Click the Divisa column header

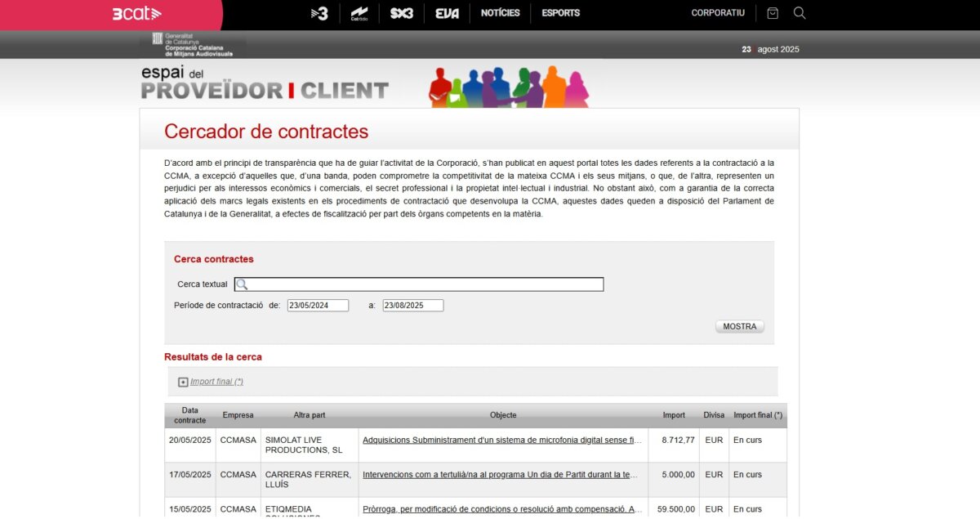pos(714,415)
